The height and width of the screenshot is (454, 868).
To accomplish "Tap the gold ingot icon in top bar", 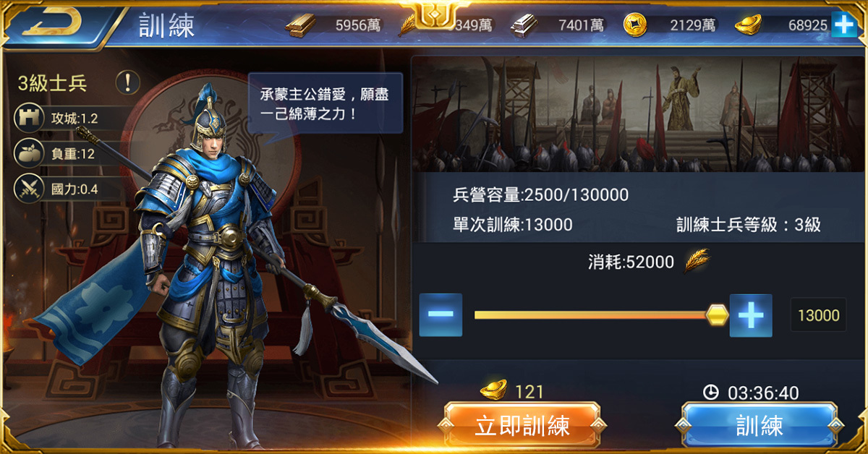I will (748, 25).
